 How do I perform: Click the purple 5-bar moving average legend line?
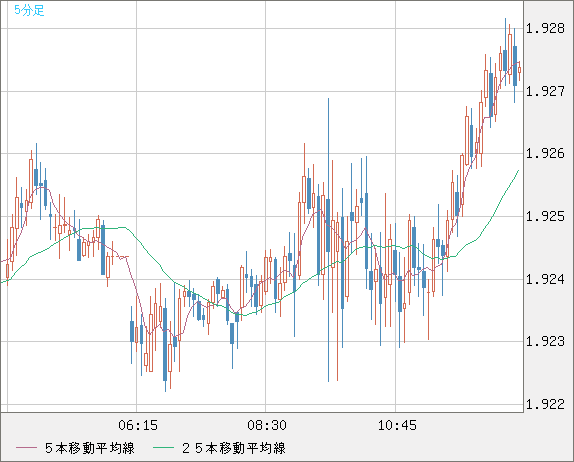pyautogui.click(x=26, y=448)
